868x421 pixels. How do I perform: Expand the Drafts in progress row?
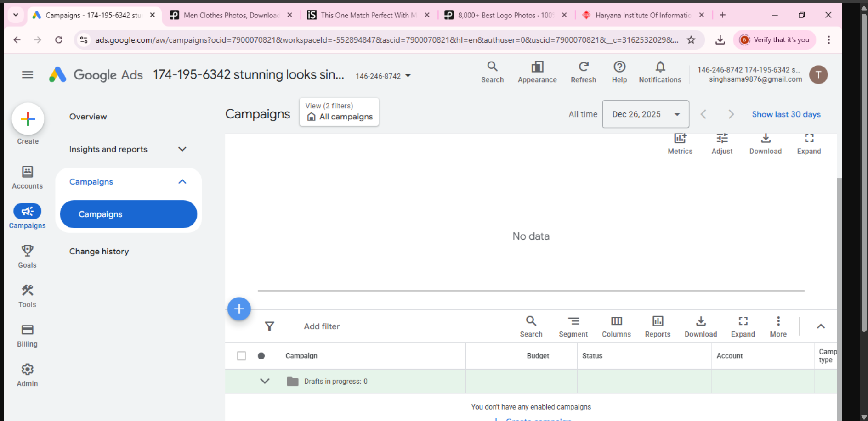[265, 381]
